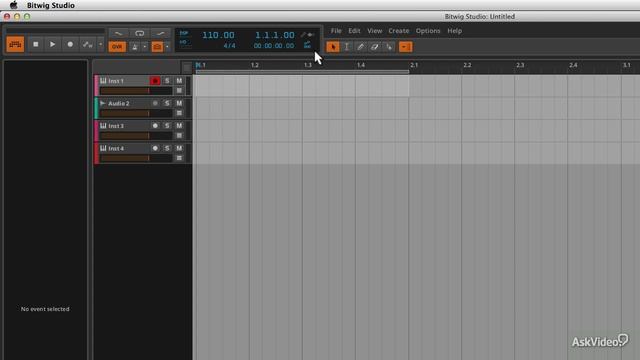Arm record on Inst 3 track
This screenshot has width=640, height=360.
155,126
